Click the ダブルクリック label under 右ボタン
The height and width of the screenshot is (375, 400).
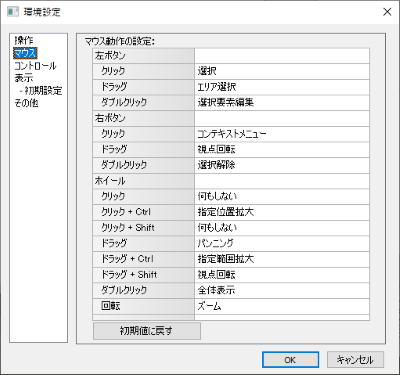124,165
